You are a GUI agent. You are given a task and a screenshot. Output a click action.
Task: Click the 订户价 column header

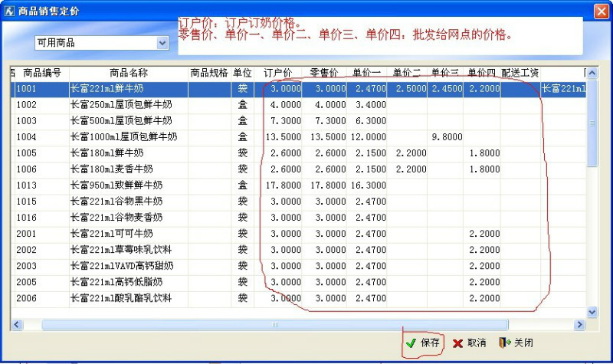coord(277,73)
